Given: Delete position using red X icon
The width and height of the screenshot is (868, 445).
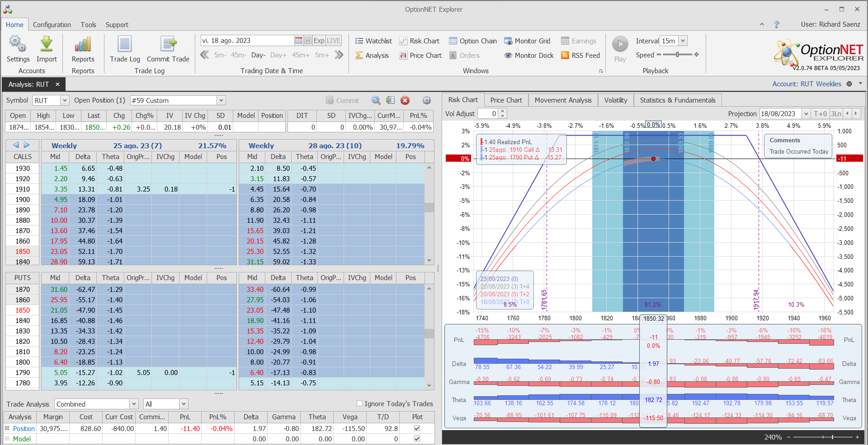Looking at the screenshot, I should point(405,100).
